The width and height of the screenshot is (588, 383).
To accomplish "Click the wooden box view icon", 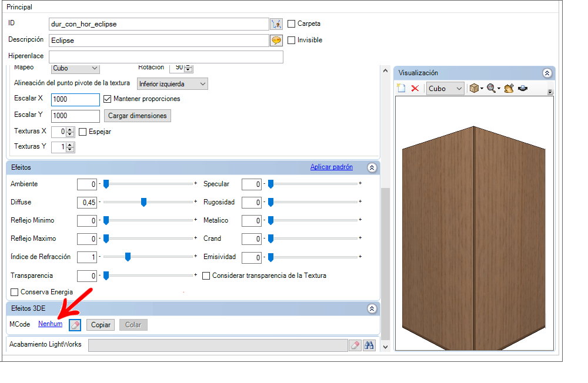I will (x=473, y=88).
